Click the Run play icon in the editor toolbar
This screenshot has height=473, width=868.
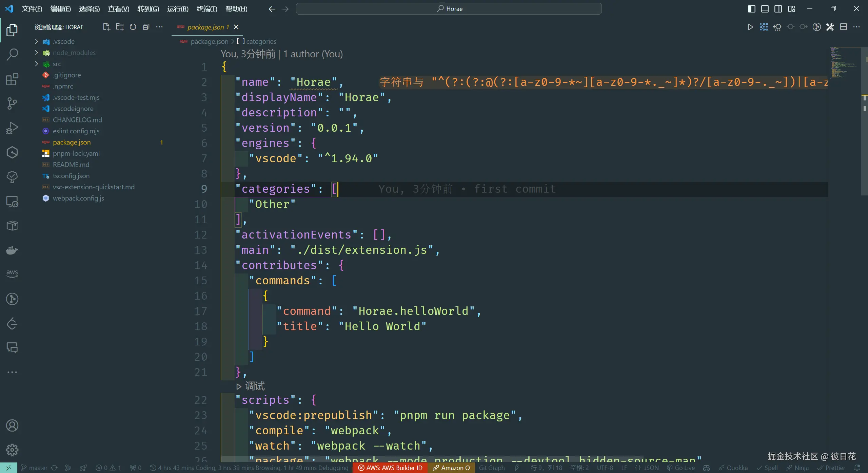pyautogui.click(x=750, y=27)
